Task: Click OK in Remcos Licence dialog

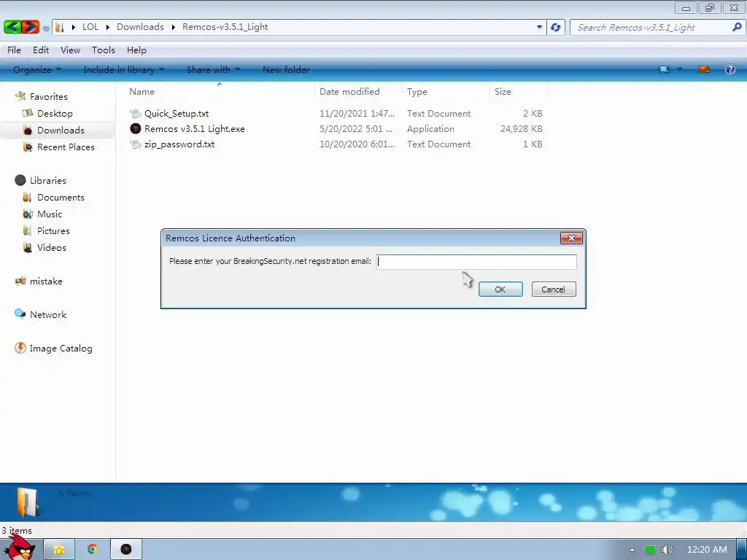Action: 500,289
